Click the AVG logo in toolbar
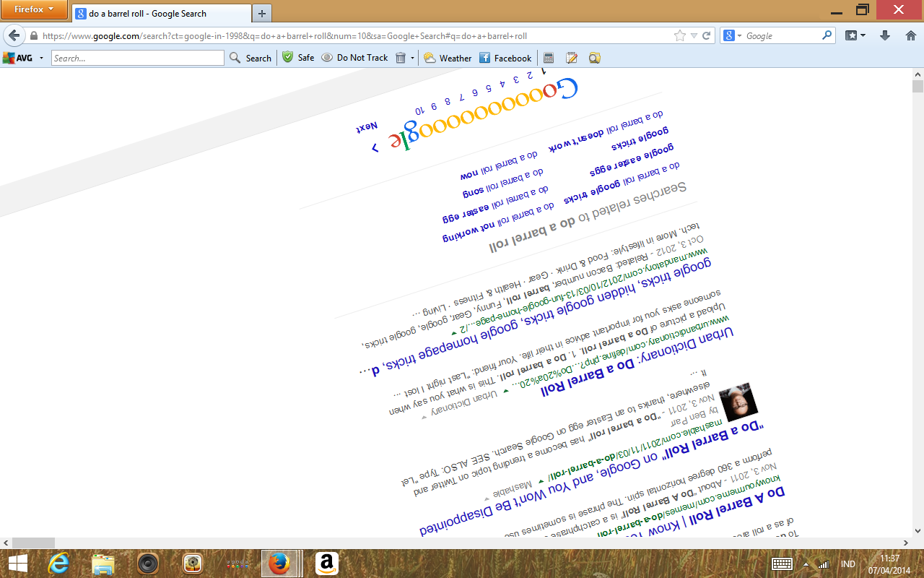Image resolution: width=924 pixels, height=578 pixels. coord(19,58)
